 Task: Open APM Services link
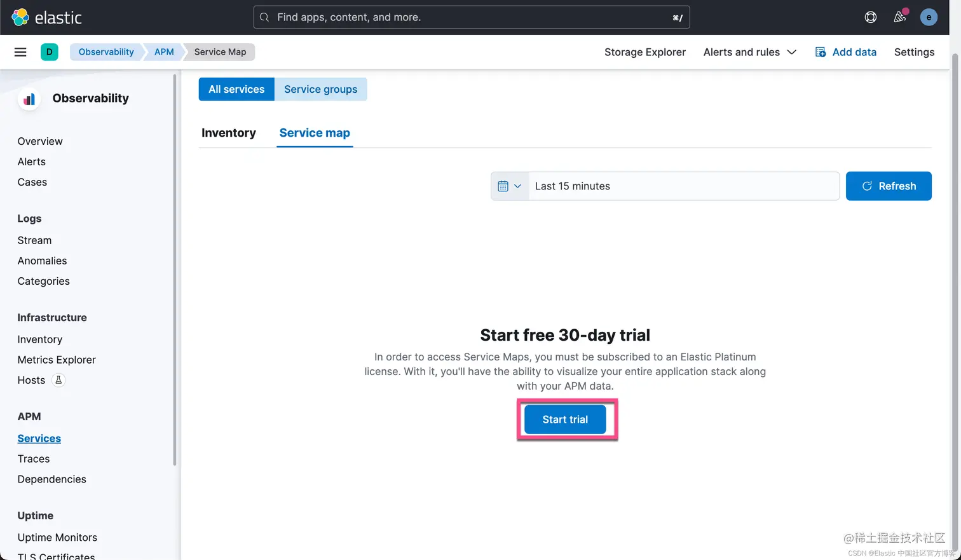point(39,439)
